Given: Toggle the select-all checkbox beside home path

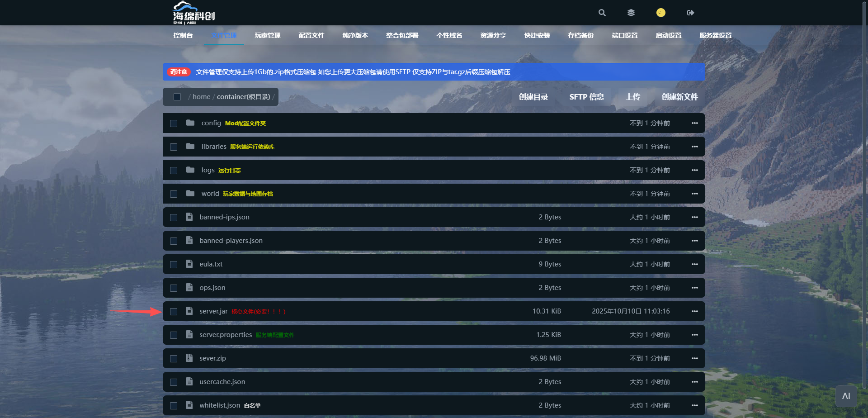Looking at the screenshot, I should pos(177,97).
